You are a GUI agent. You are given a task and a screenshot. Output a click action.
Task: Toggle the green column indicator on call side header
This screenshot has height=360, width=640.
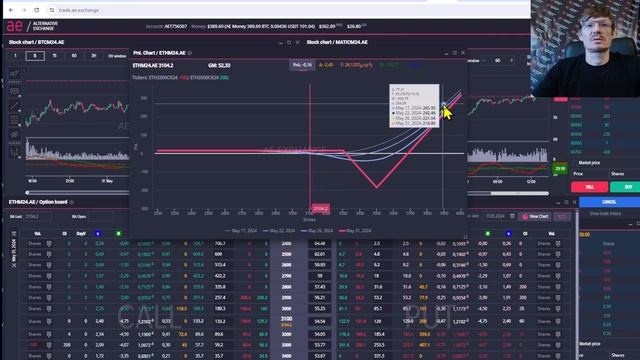118,234
